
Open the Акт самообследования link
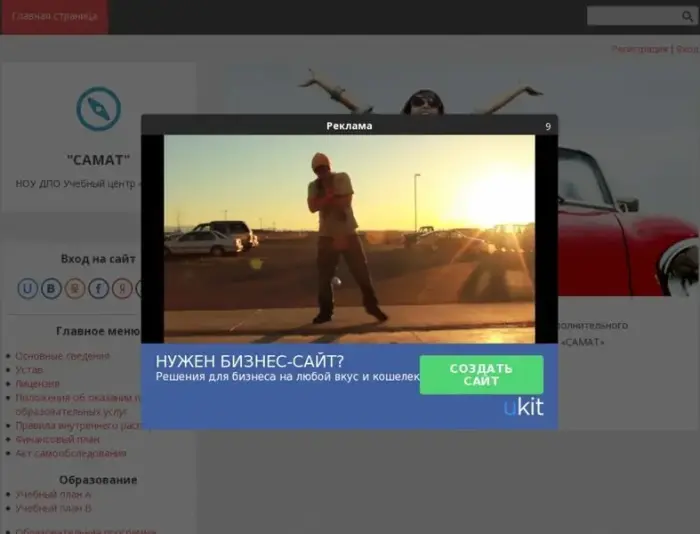[x=70, y=453]
